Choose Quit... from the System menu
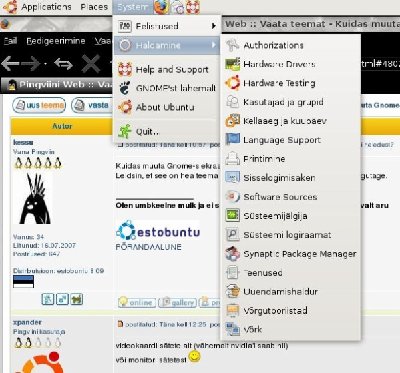 [167, 131]
